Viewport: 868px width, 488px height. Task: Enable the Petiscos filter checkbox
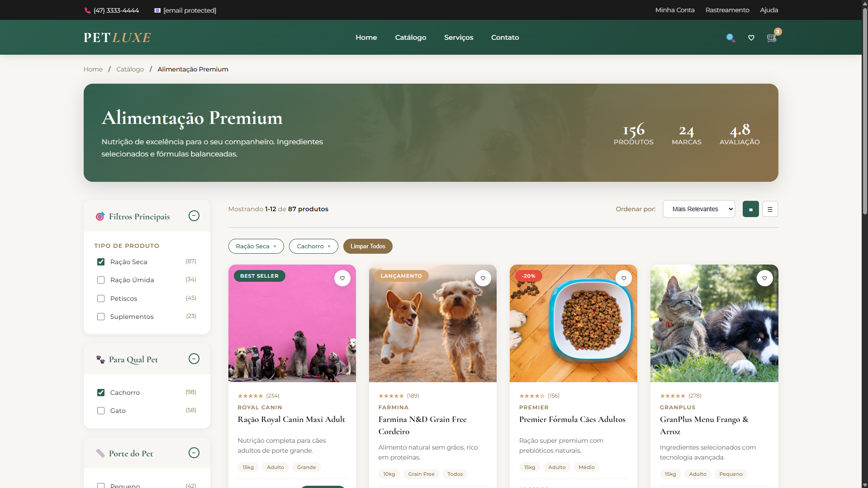tap(101, 298)
